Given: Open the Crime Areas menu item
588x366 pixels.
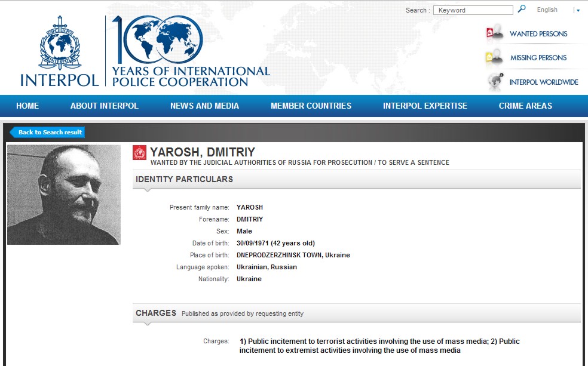Looking at the screenshot, I should [525, 106].
